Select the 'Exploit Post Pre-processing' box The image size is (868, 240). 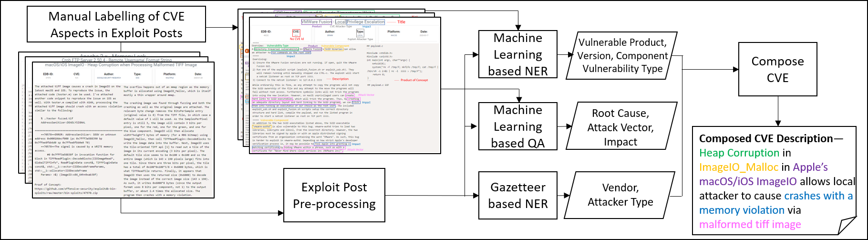(334, 196)
